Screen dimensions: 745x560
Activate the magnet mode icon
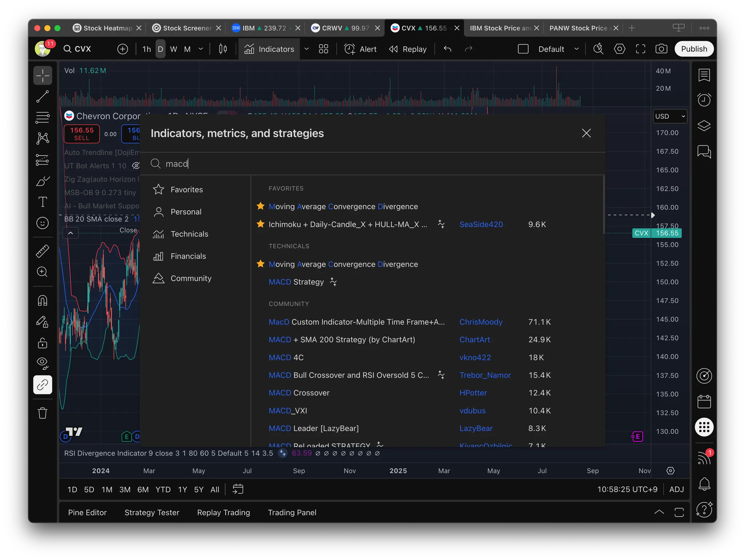[x=43, y=301]
